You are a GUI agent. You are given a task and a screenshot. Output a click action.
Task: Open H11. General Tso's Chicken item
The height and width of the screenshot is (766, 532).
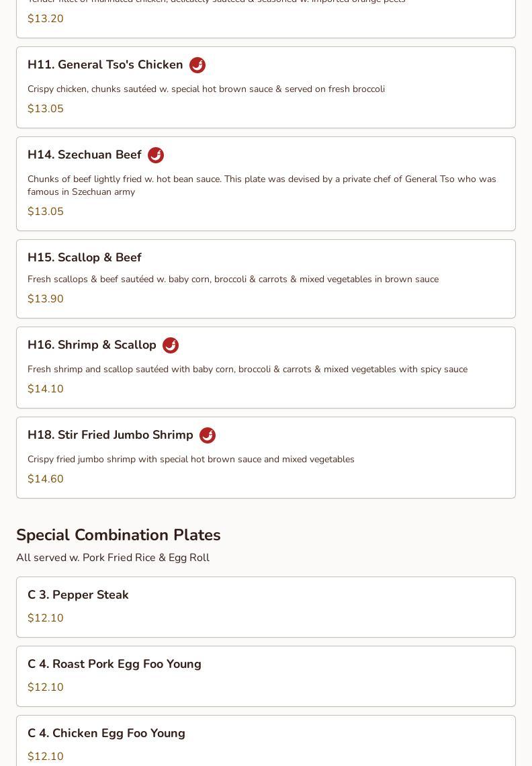(266, 87)
